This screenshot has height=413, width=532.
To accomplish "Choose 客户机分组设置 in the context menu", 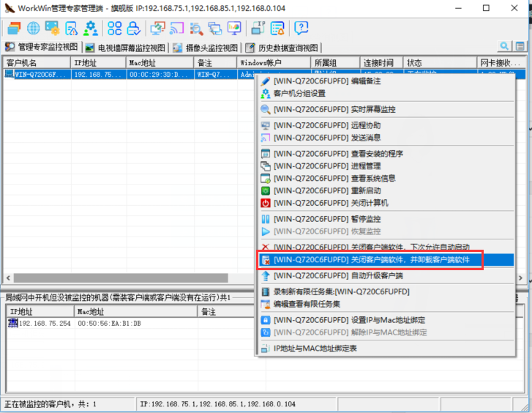I will [x=386, y=94].
